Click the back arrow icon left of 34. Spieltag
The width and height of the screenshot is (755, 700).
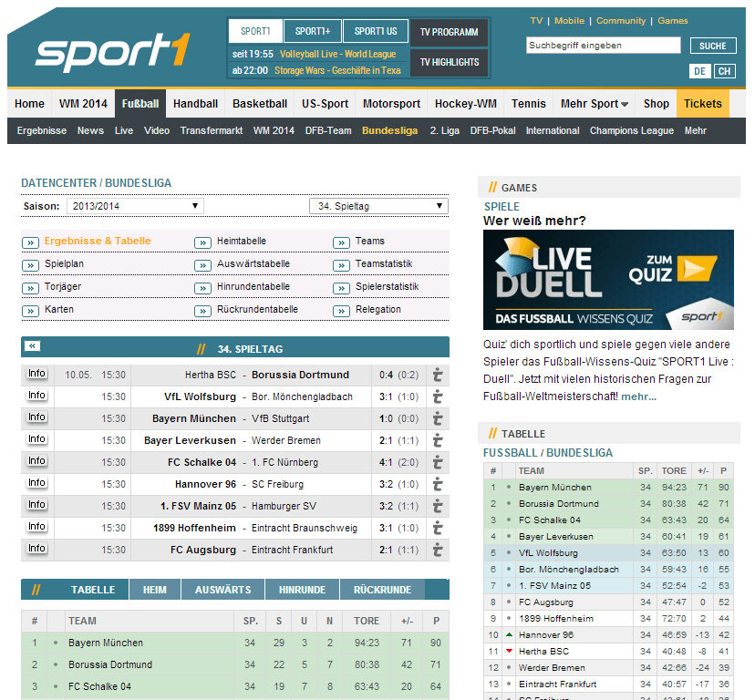[33, 346]
